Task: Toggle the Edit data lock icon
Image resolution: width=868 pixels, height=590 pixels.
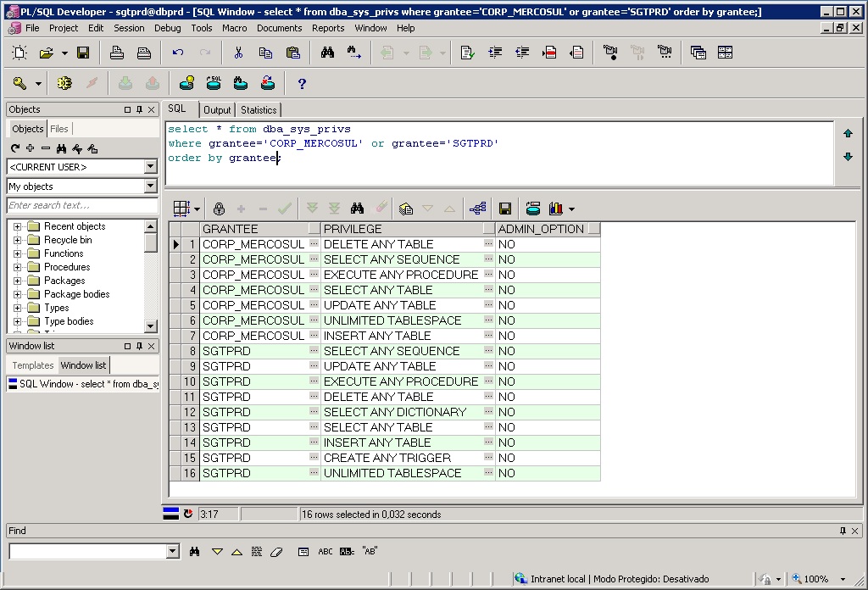Action: click(219, 209)
